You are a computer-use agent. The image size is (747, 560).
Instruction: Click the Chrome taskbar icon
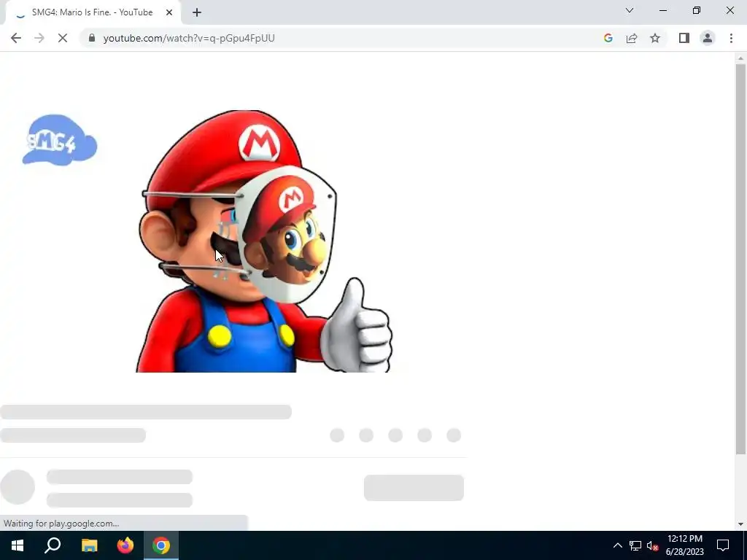161,545
